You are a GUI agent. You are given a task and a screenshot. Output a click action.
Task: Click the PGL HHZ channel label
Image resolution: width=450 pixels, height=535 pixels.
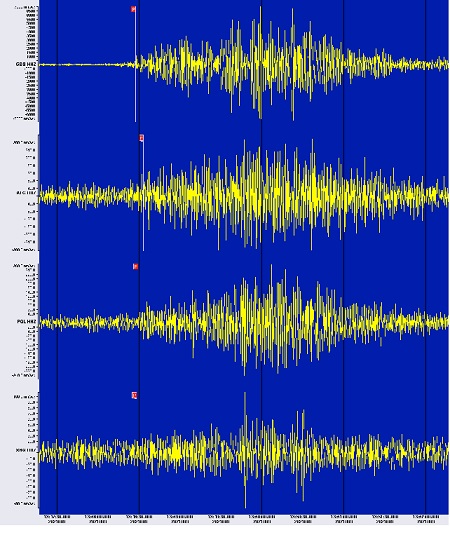(x=26, y=321)
